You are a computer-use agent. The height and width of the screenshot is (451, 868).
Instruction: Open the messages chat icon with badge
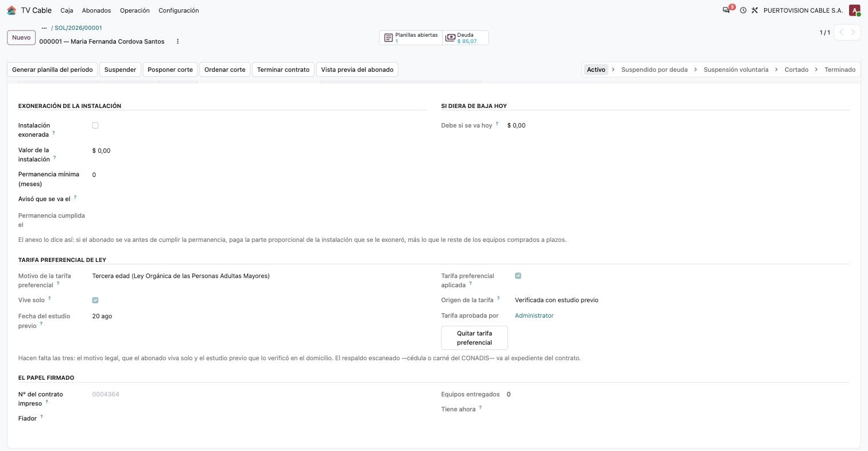click(x=727, y=10)
